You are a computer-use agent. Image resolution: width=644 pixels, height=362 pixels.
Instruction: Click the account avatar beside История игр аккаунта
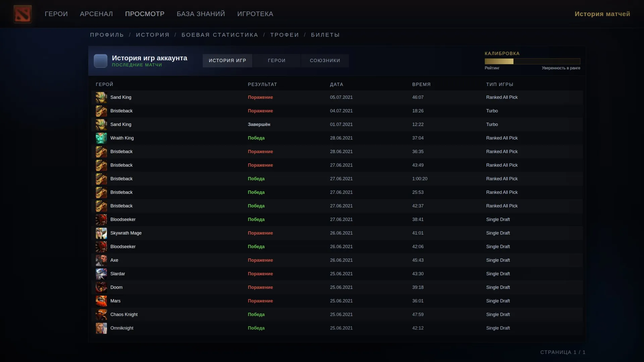pyautogui.click(x=101, y=61)
